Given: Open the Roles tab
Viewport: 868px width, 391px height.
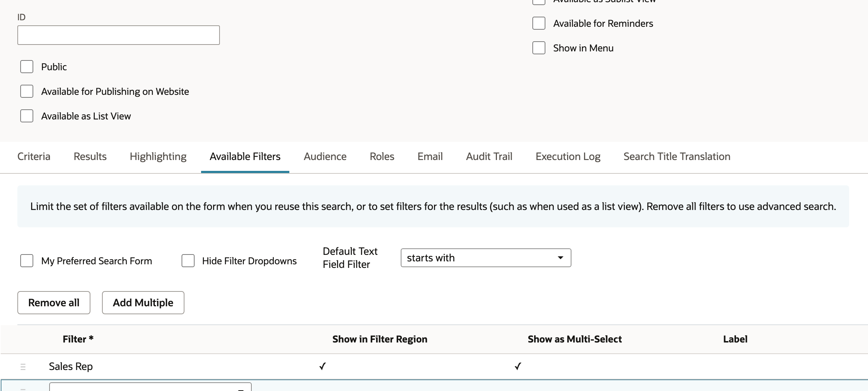Looking at the screenshot, I should click(x=382, y=156).
